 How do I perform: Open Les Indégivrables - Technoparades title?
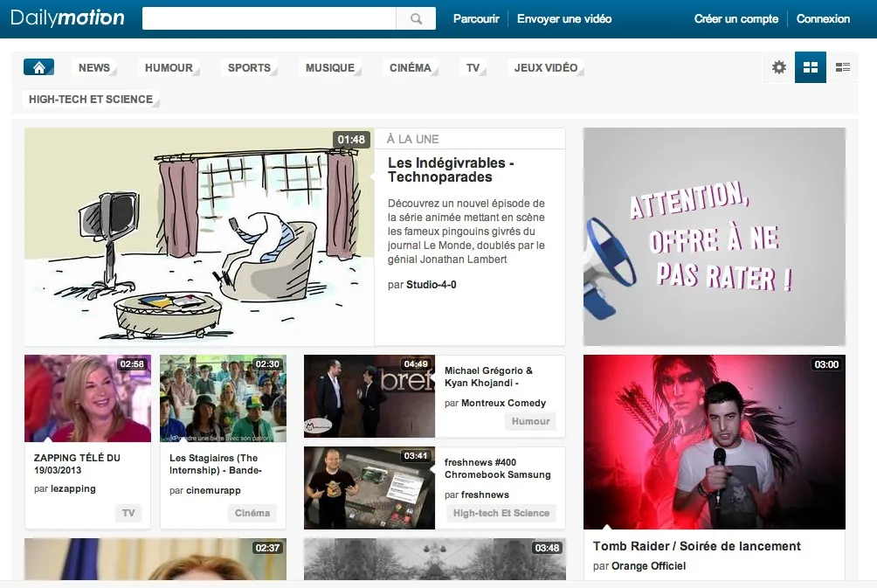point(451,170)
